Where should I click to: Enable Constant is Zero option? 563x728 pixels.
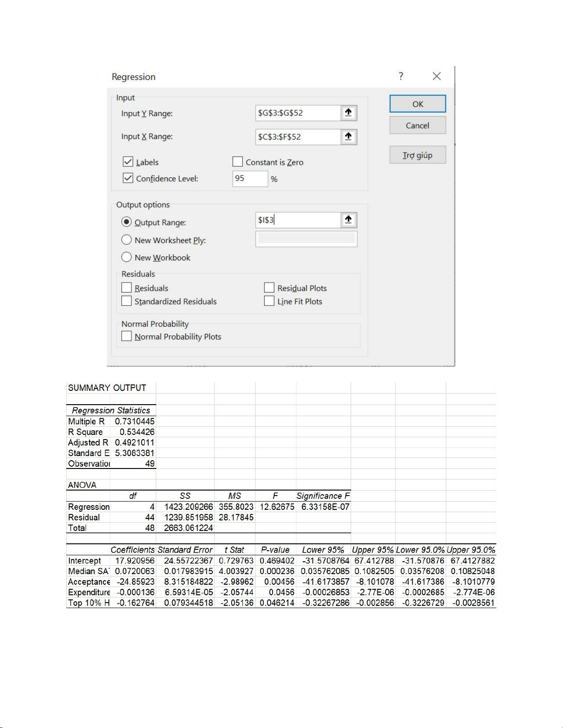[238, 162]
